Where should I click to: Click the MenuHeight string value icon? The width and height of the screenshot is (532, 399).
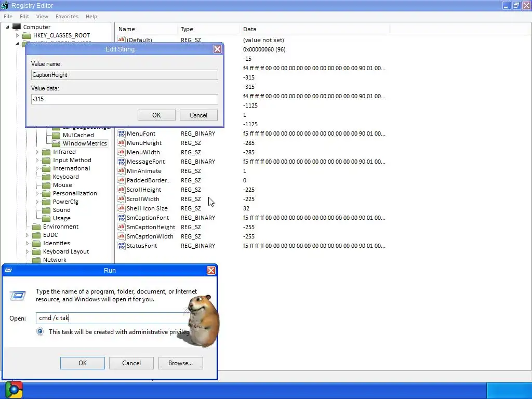point(122,143)
